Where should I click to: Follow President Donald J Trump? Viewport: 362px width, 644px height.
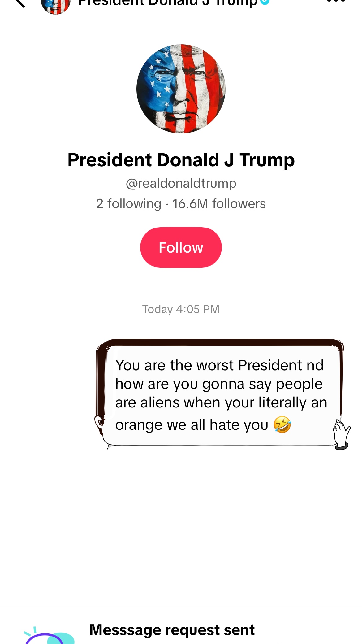pos(181,247)
